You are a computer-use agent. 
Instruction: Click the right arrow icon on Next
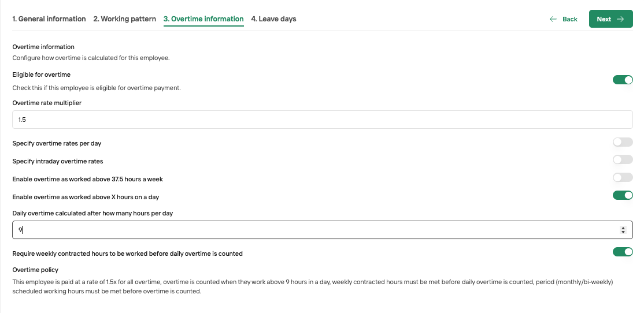click(620, 19)
